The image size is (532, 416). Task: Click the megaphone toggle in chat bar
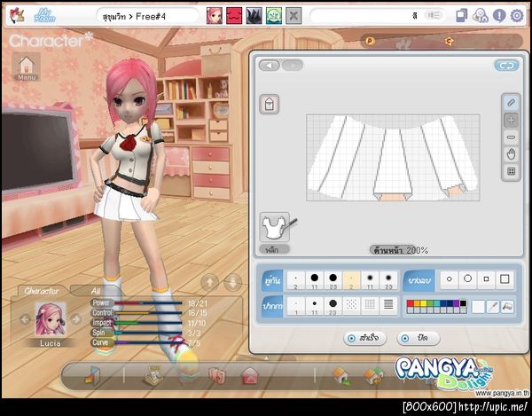point(434,16)
